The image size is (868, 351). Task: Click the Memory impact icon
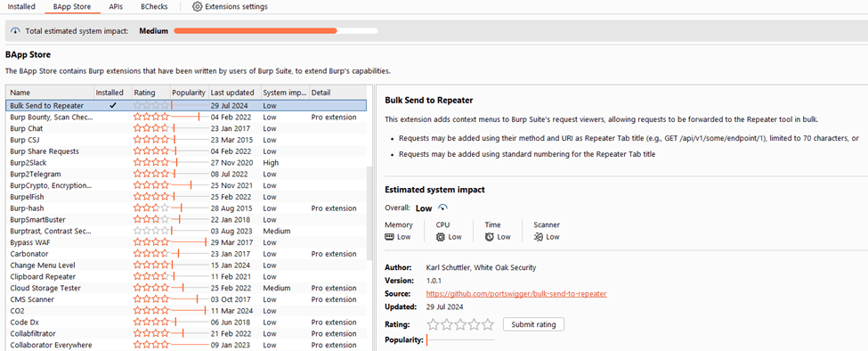pyautogui.click(x=390, y=237)
